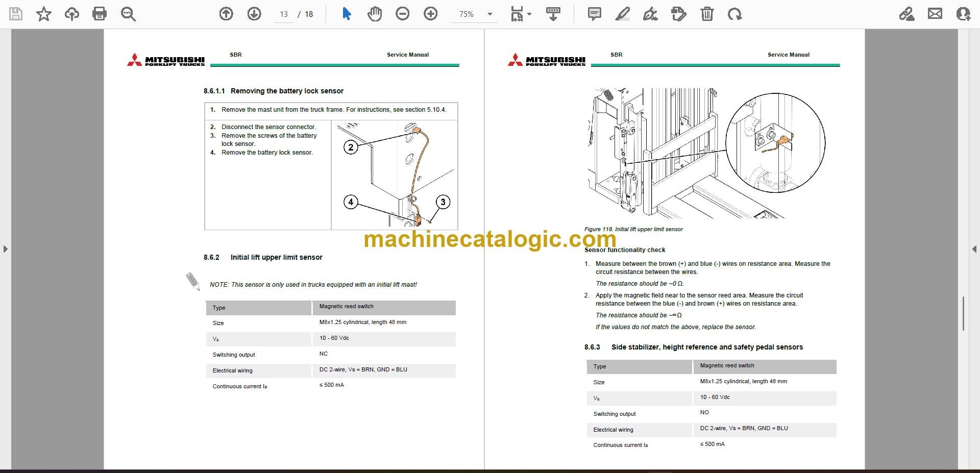Click section 8.6.3 Side stabilizer heading
This screenshot has width=980, height=473.
coord(694,347)
